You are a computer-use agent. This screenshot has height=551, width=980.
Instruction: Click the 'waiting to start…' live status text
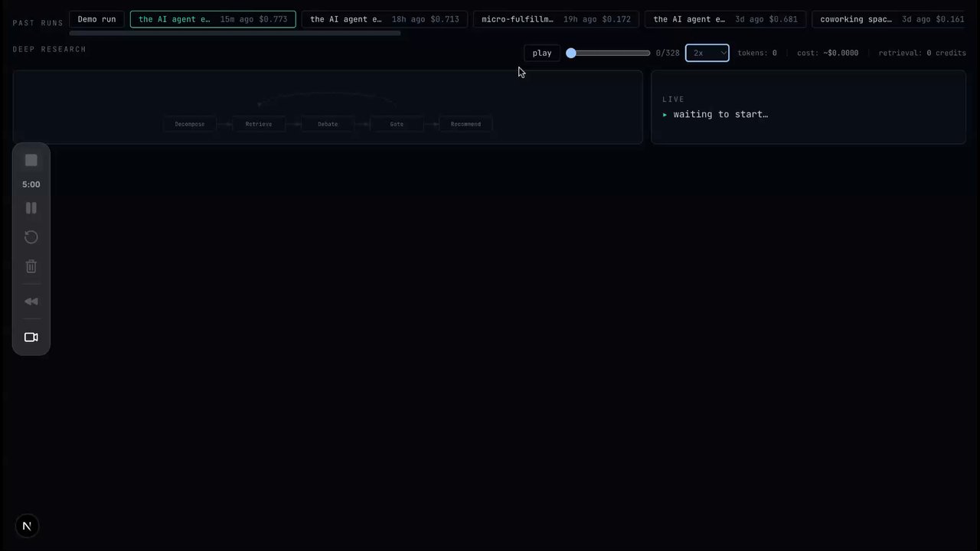pyautogui.click(x=720, y=114)
